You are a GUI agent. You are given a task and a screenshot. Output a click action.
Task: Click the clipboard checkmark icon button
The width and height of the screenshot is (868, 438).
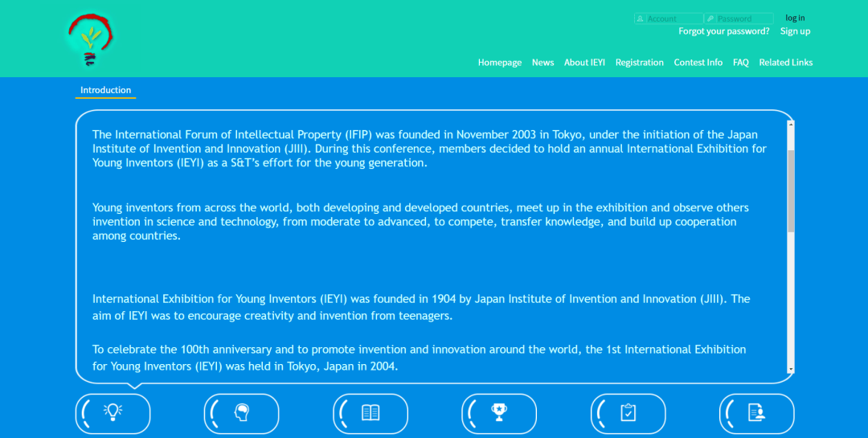click(x=628, y=413)
